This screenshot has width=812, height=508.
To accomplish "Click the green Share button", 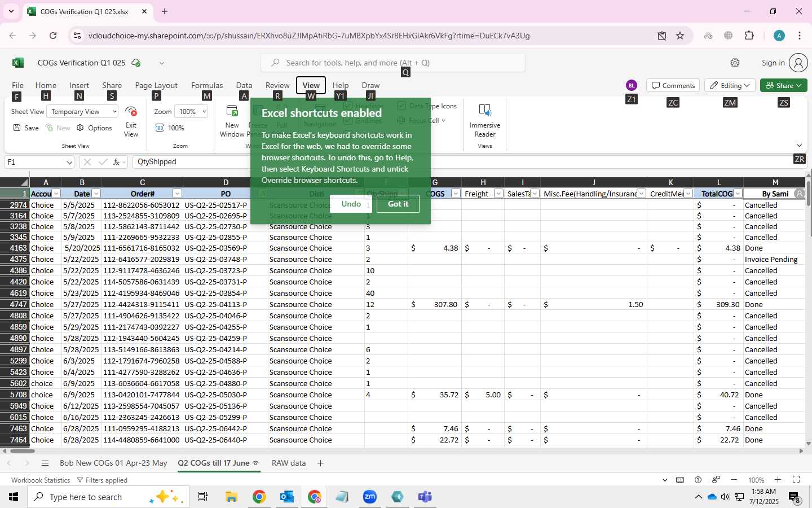I will click(x=784, y=85).
